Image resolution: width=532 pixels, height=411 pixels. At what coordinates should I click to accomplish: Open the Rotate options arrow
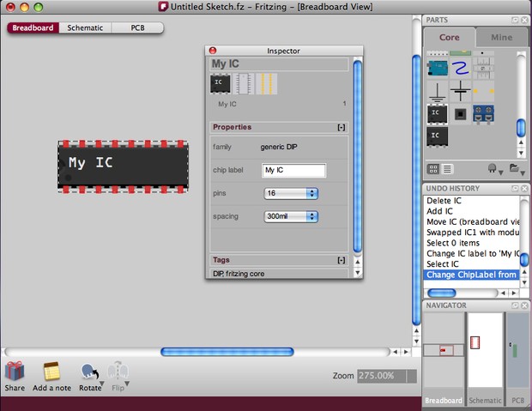(x=101, y=384)
